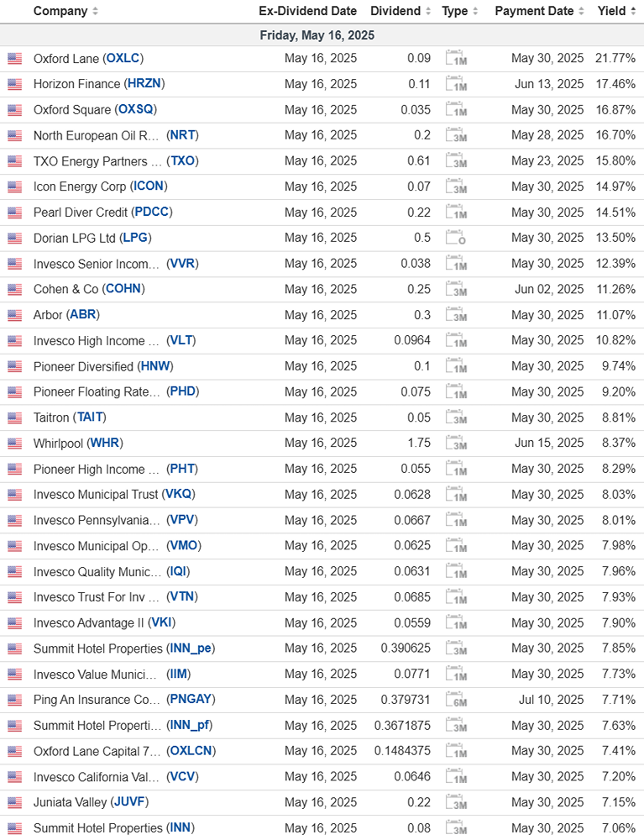Viewport: 644px width, 840px height.
Task: Open the OXLC ticker link
Action: click(123, 59)
